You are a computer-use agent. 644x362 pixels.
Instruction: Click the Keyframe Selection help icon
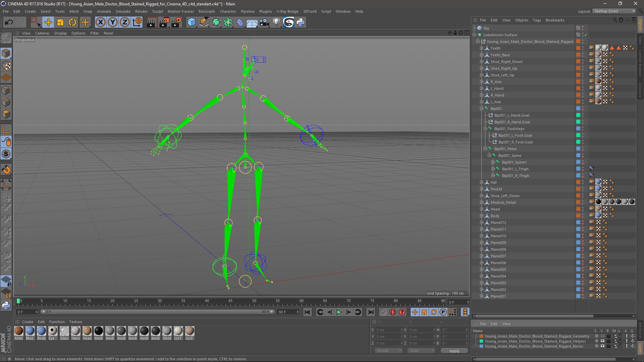click(402, 312)
